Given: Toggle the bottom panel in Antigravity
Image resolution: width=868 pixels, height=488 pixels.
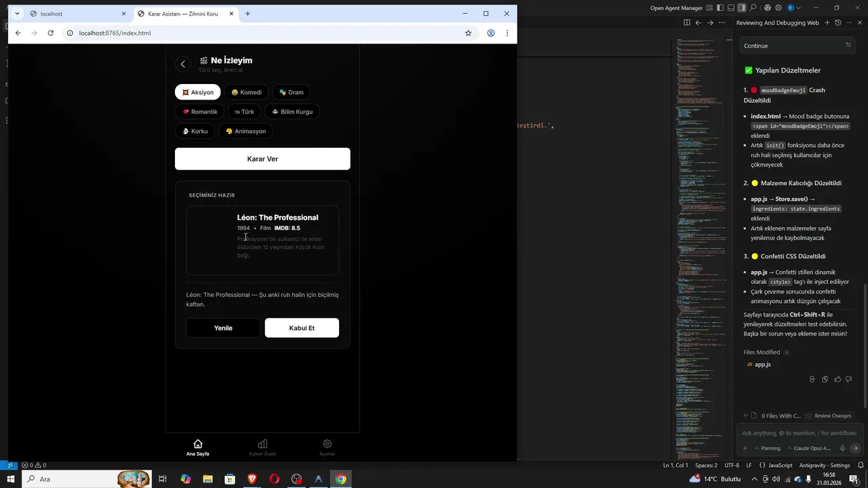Looking at the screenshot, I should (x=731, y=7).
